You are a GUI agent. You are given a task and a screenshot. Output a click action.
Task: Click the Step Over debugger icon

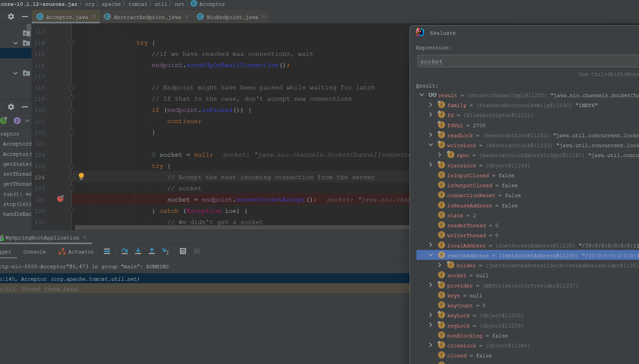click(x=124, y=251)
